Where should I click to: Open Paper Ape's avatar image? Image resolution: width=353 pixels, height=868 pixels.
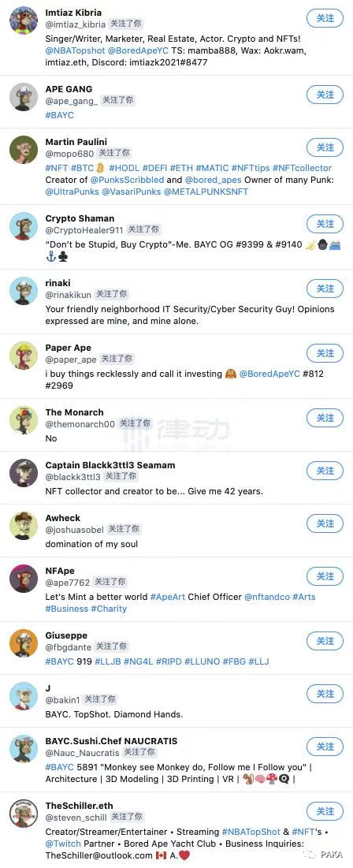click(x=24, y=356)
